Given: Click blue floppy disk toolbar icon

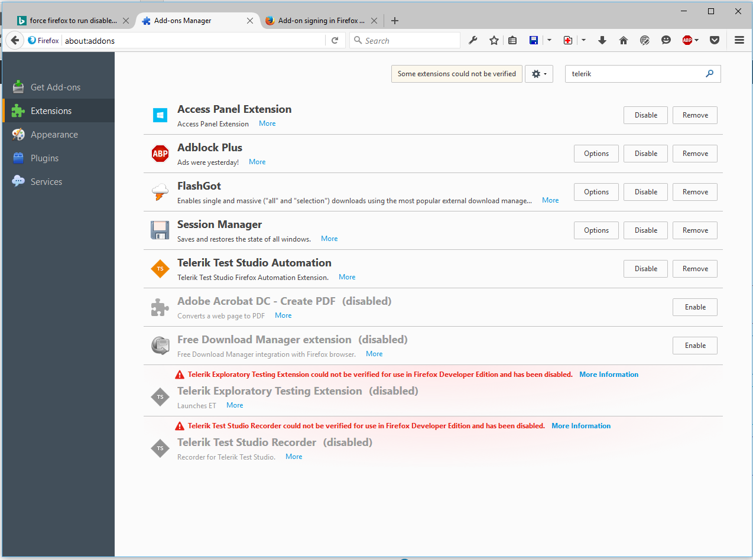Looking at the screenshot, I should click(534, 40).
